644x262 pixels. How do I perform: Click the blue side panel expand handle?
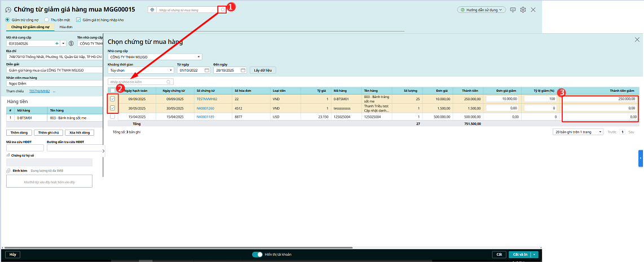641,158
